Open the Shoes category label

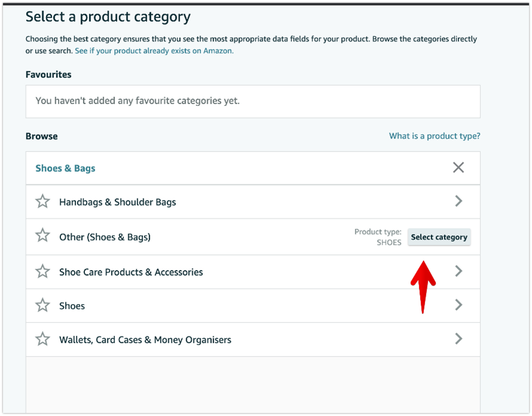tap(72, 306)
